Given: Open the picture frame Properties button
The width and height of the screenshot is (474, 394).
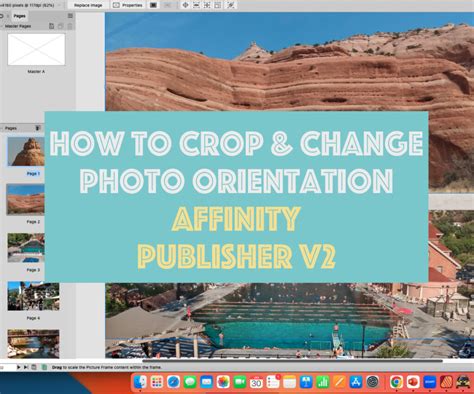Looking at the screenshot, I should [128, 5].
